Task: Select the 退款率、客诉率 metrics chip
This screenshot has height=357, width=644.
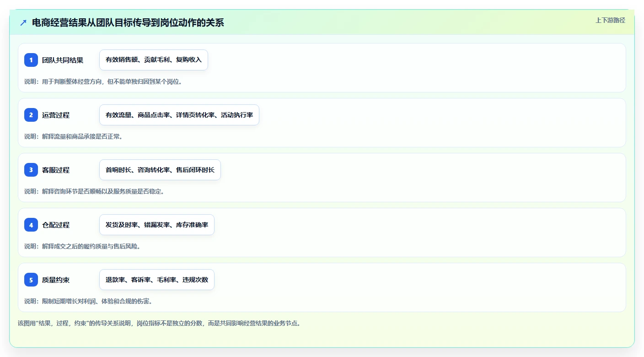Action: tap(157, 280)
